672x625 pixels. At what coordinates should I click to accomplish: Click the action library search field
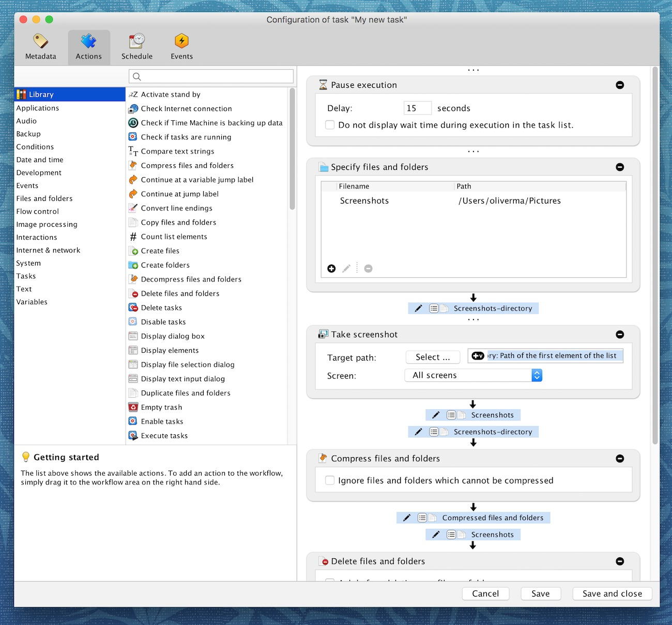pos(211,76)
